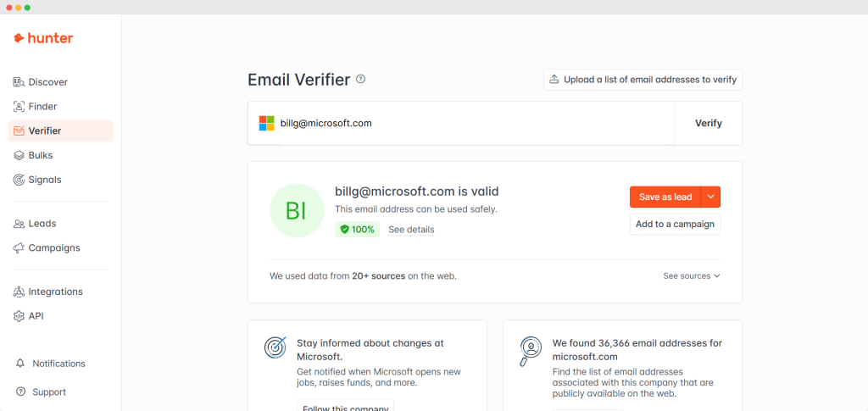Open the Save as lead dropdown arrow
The width and height of the screenshot is (868, 411).
(x=711, y=197)
